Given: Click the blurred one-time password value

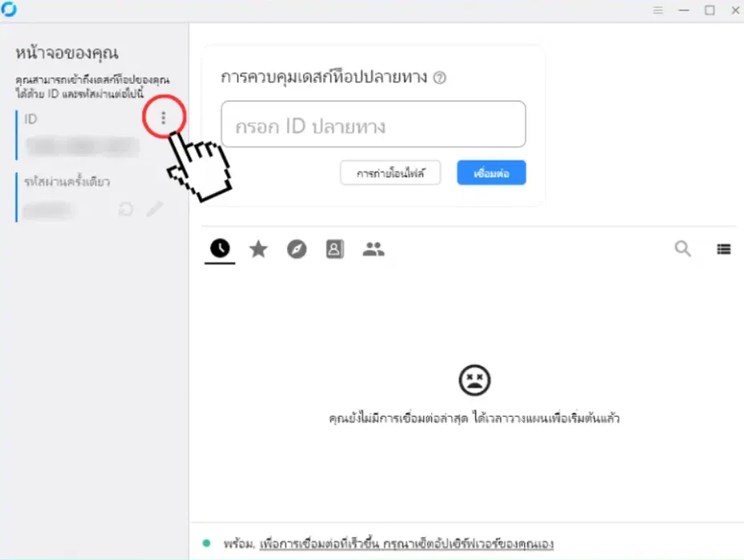Looking at the screenshot, I should coord(48,209).
